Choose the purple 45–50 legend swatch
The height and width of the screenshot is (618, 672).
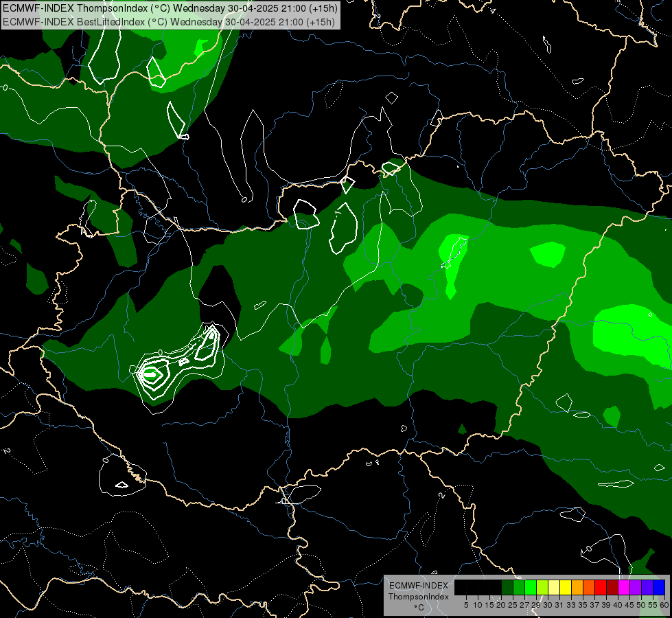636,587
